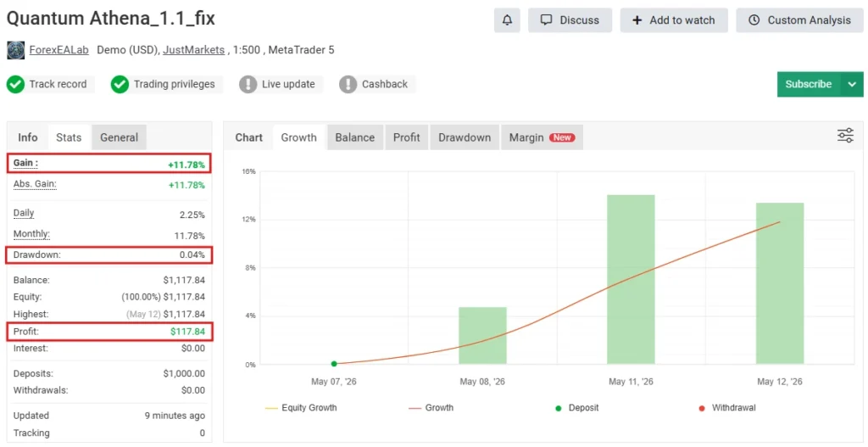
Task: Click the ForexEALab avatar image
Action: tap(15, 50)
